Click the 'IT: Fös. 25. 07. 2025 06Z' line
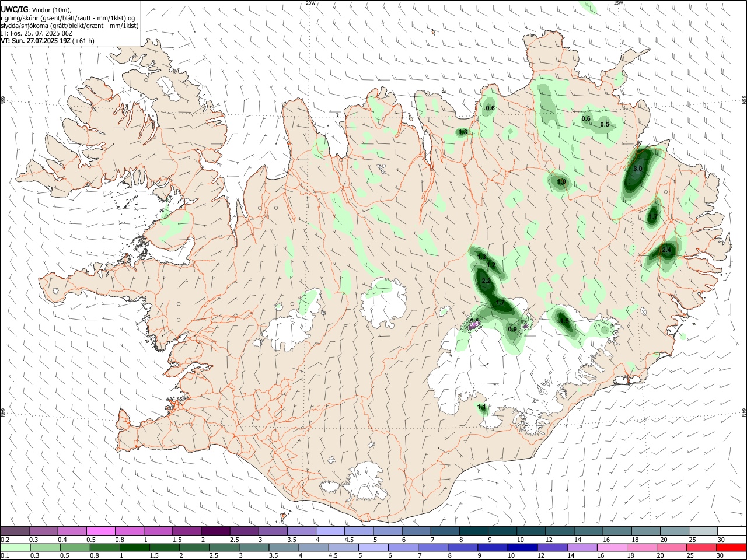 pyautogui.click(x=37, y=33)
